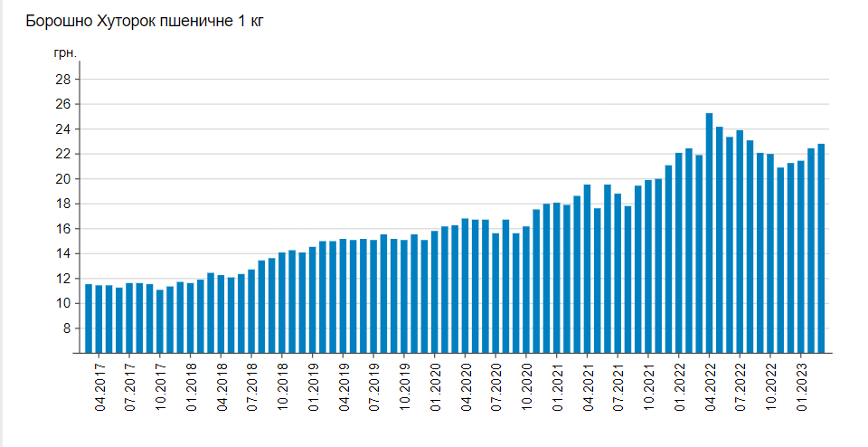Click the last bar on the chart

pos(821,248)
